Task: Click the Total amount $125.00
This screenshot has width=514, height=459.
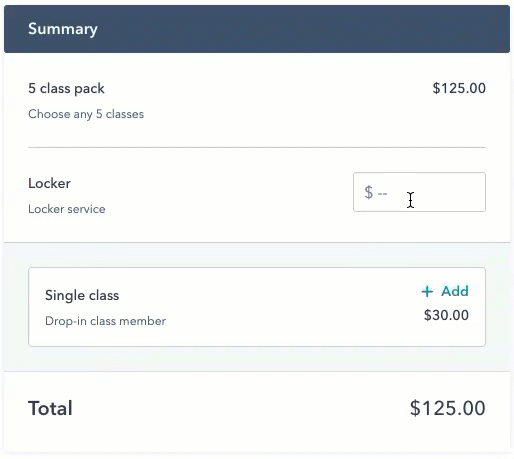Action: coord(447,408)
